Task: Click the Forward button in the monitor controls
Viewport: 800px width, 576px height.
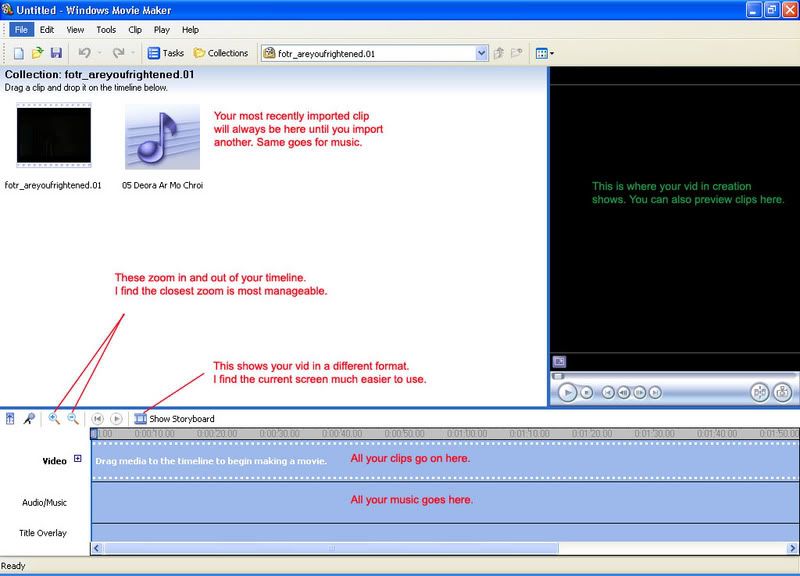Action: point(655,392)
